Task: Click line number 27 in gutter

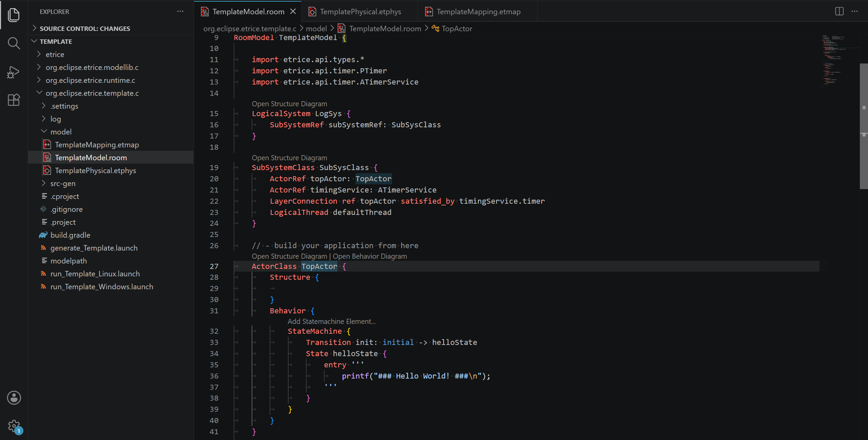Action: (x=214, y=267)
